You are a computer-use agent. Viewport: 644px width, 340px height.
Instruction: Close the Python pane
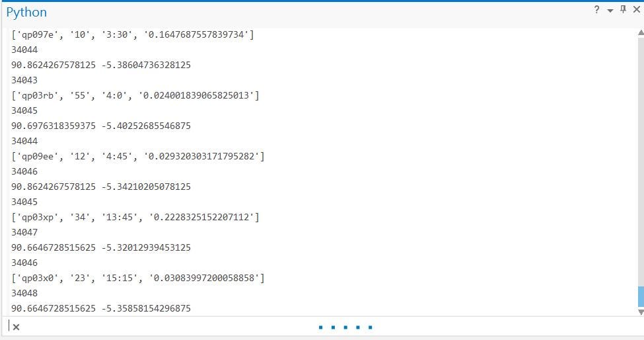(x=637, y=9)
